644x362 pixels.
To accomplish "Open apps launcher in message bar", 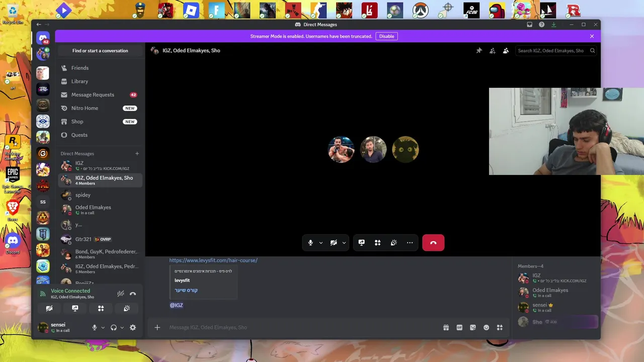I will pyautogui.click(x=500, y=327).
